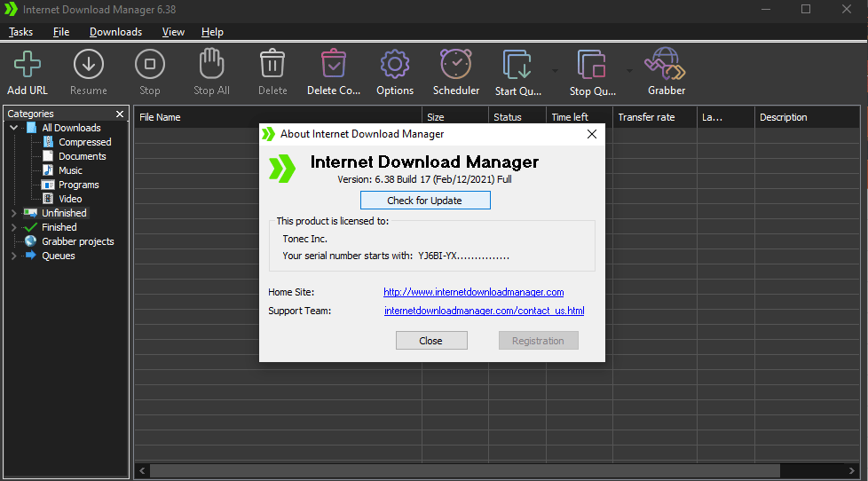Select the Video category
This screenshot has width=868, height=481.
click(x=70, y=199)
